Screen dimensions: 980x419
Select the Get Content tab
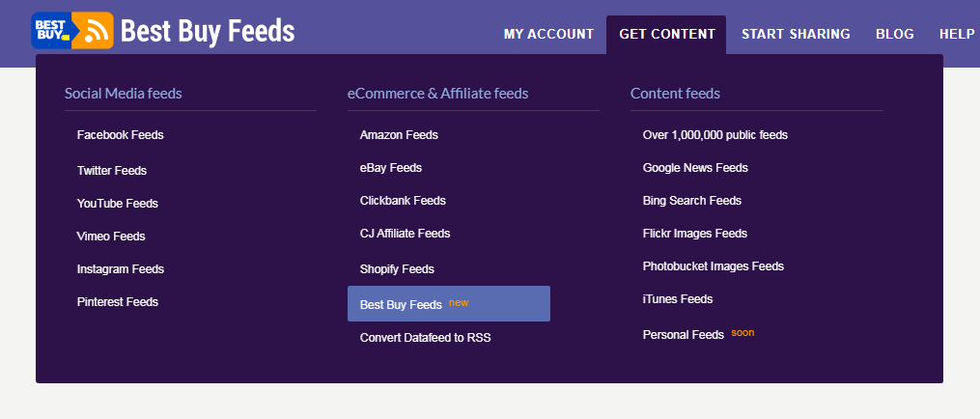(x=666, y=35)
